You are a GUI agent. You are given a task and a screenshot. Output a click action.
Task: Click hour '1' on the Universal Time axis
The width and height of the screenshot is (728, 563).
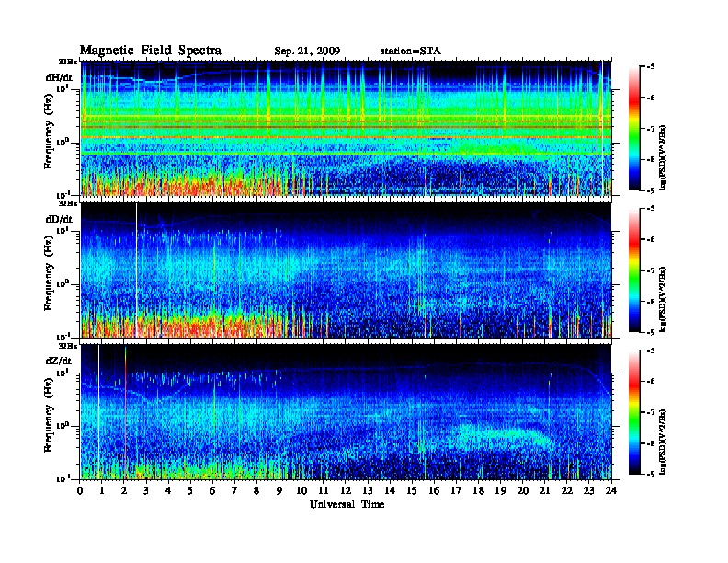[102, 490]
